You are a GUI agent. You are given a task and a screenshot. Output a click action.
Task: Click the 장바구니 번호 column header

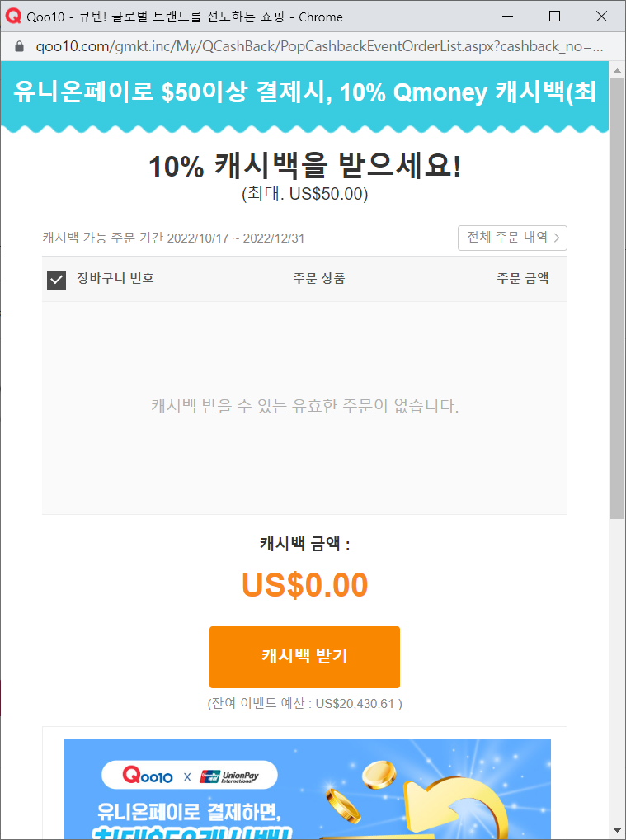tap(115, 278)
